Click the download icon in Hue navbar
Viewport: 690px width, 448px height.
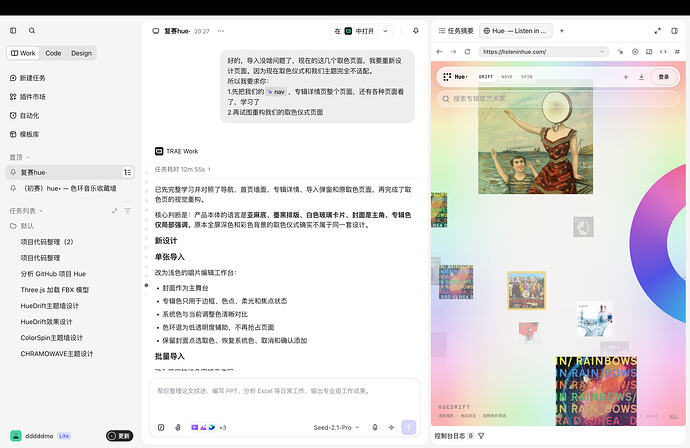pos(641,77)
